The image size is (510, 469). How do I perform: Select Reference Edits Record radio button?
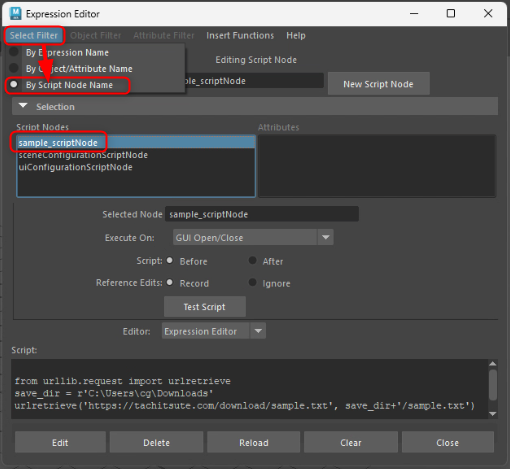click(170, 282)
